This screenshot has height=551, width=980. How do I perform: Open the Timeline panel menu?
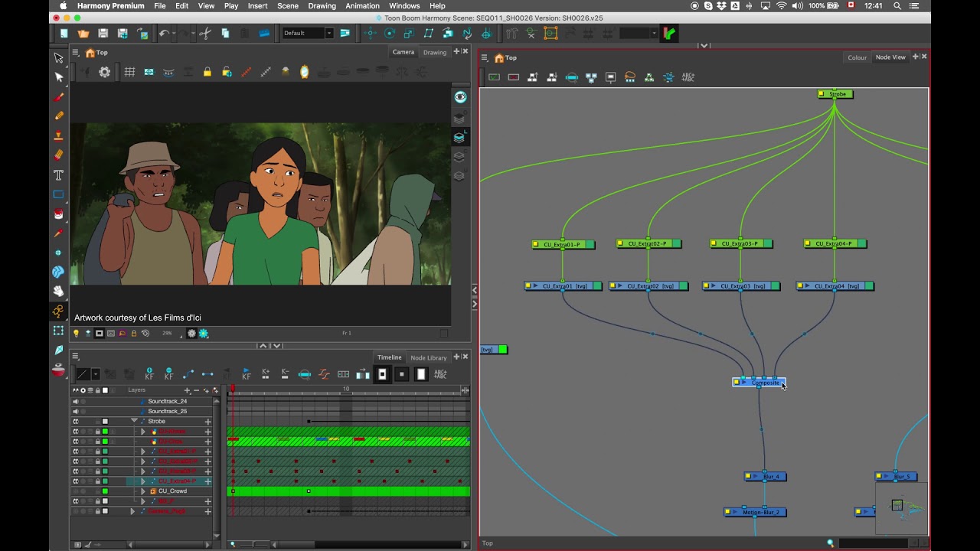(76, 357)
